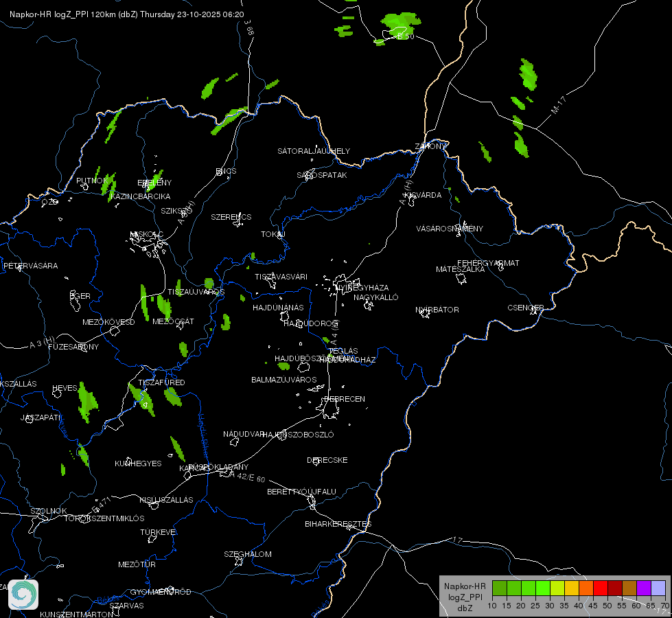The height and width of the screenshot is (618, 672).
Task: Click the DERECSKE label
Action: (x=327, y=460)
